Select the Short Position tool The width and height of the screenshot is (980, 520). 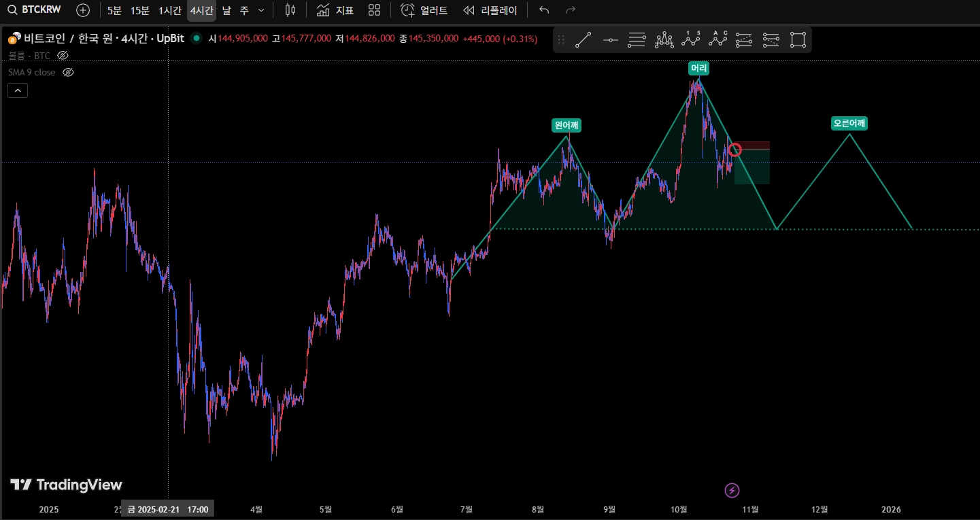pyautogui.click(x=771, y=40)
